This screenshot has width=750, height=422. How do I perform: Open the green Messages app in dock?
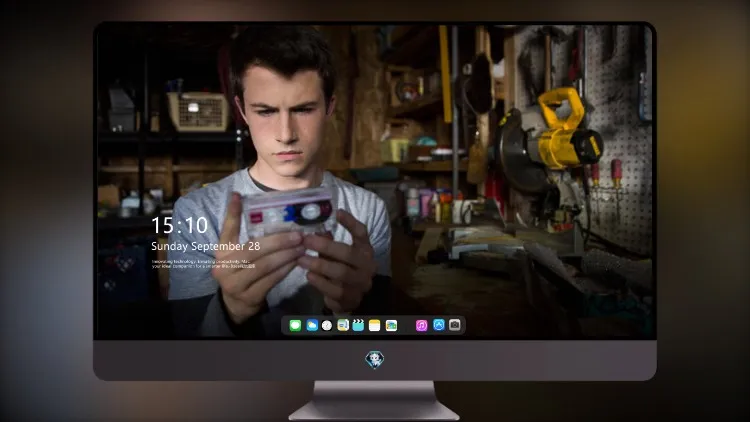(295, 325)
